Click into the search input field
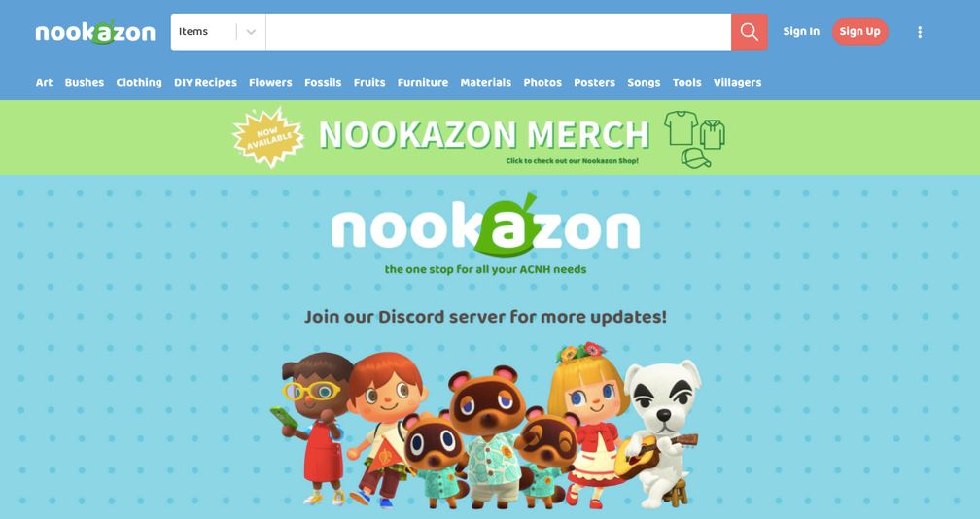This screenshot has width=980, height=519. click(498, 32)
